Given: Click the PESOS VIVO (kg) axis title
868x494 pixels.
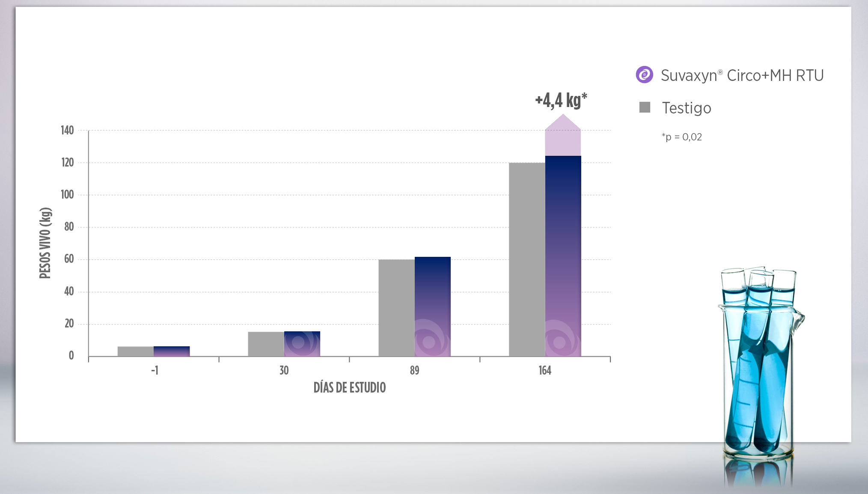Looking at the screenshot, I should 45,243.
